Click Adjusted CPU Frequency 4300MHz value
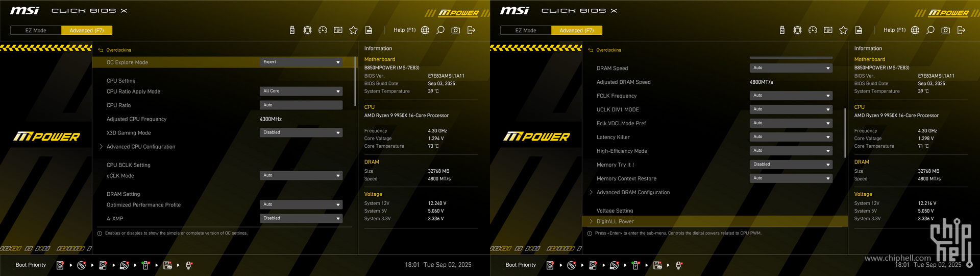This screenshot has width=980, height=276. (x=271, y=119)
